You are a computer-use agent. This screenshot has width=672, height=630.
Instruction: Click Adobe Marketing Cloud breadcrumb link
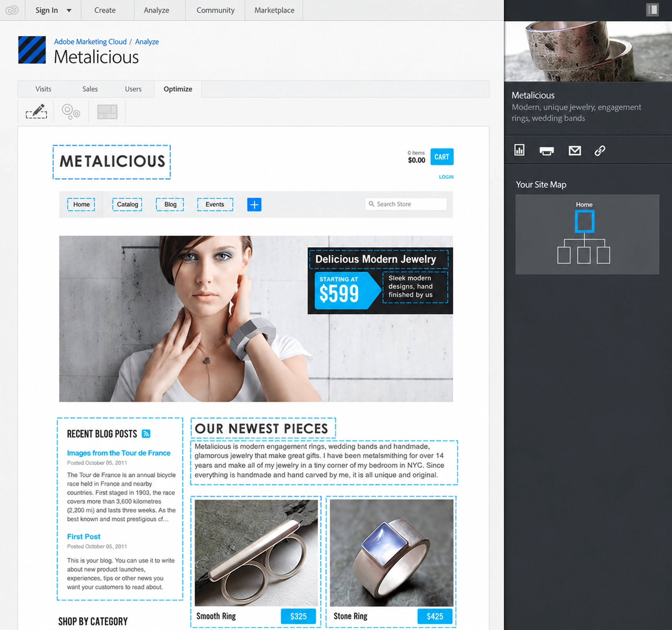point(90,42)
